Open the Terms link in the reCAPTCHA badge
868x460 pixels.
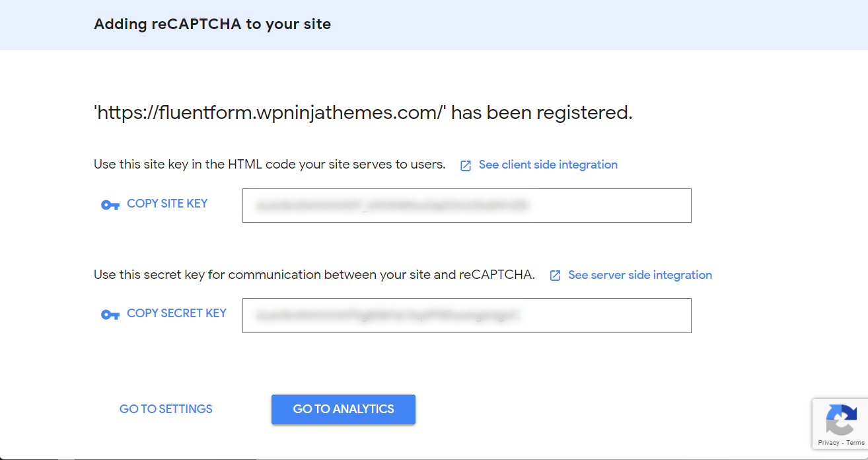855,443
